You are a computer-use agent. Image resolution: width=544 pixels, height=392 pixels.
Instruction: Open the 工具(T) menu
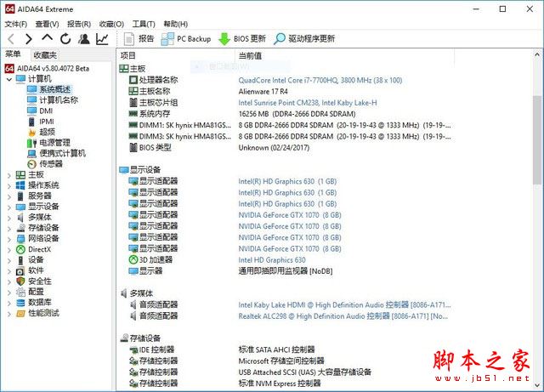[x=144, y=24]
